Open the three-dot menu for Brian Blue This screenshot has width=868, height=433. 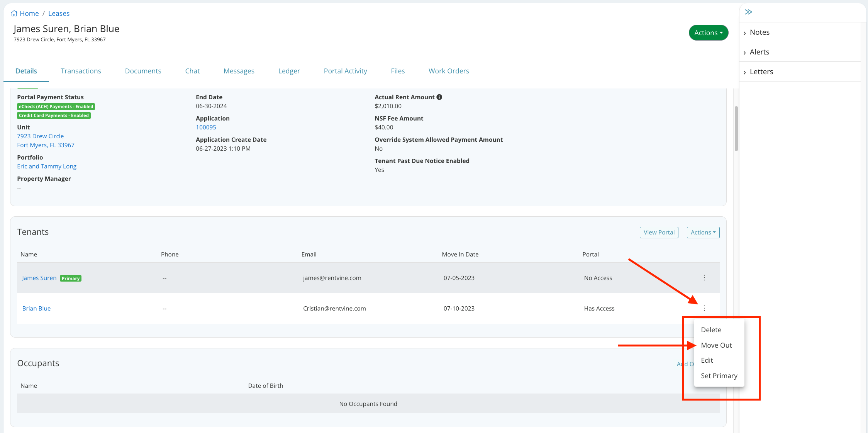[x=704, y=308]
